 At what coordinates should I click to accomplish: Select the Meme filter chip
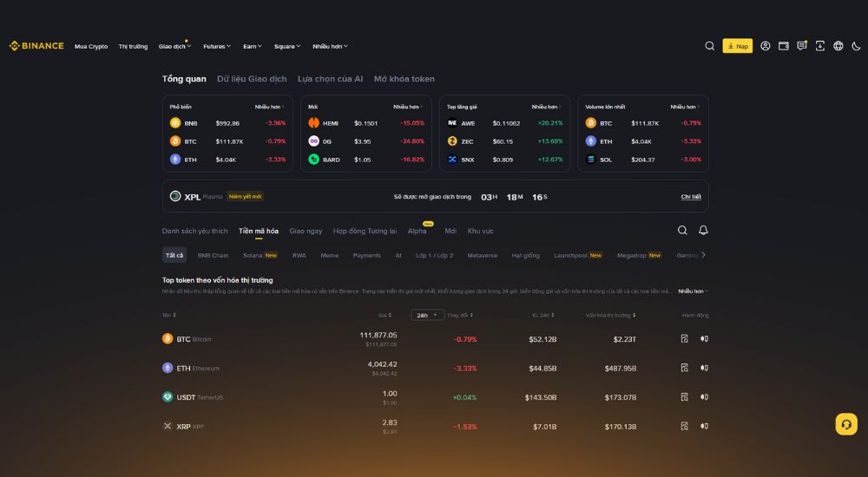click(329, 256)
